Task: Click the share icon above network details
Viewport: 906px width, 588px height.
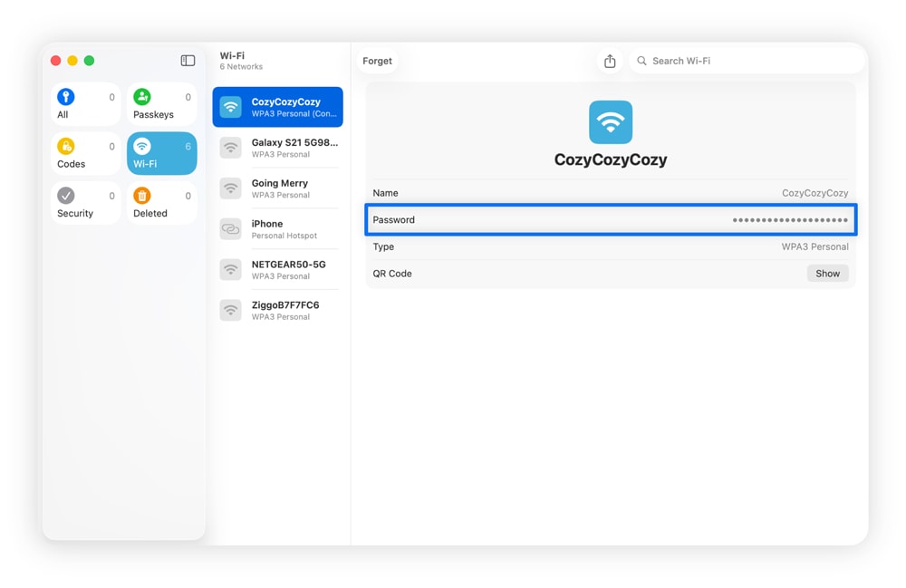Action: [610, 61]
